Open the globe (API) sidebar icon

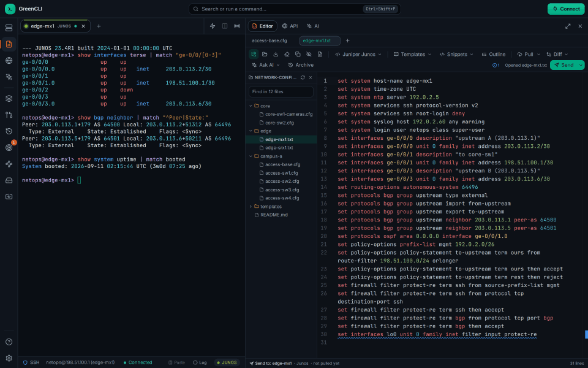pos(9,61)
